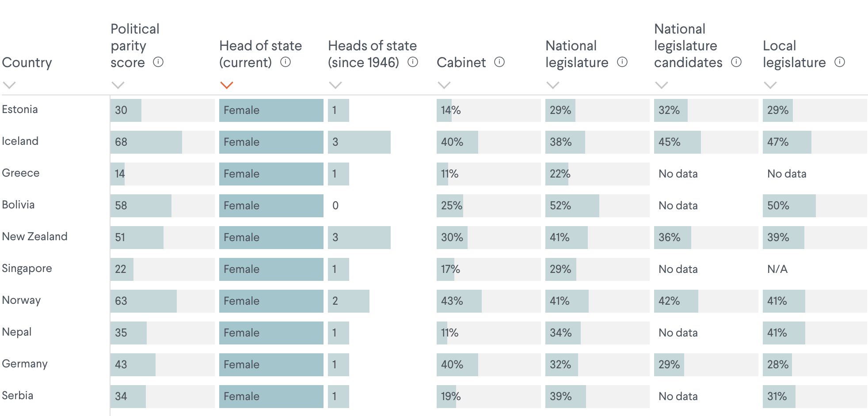The height and width of the screenshot is (416, 868).
Task: Show info for National legislature candidates
Action: coord(736,62)
